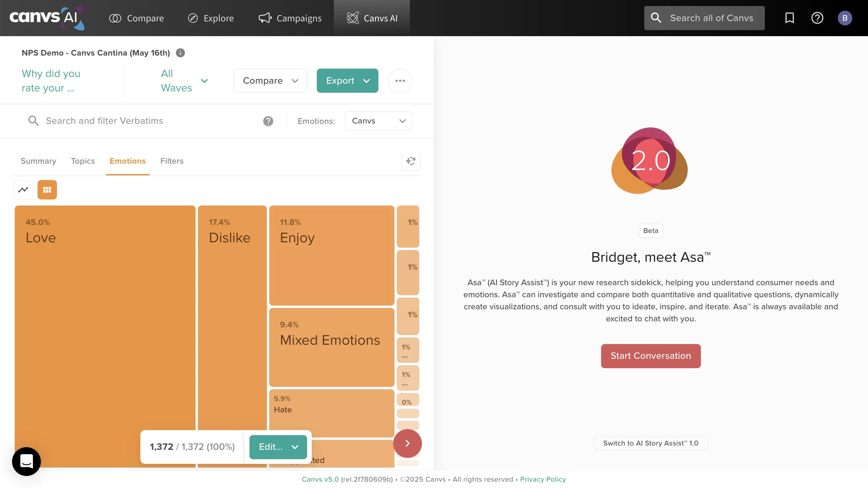The width and height of the screenshot is (868, 488).
Task: Select the treemap grid view toggle
Action: click(x=47, y=190)
